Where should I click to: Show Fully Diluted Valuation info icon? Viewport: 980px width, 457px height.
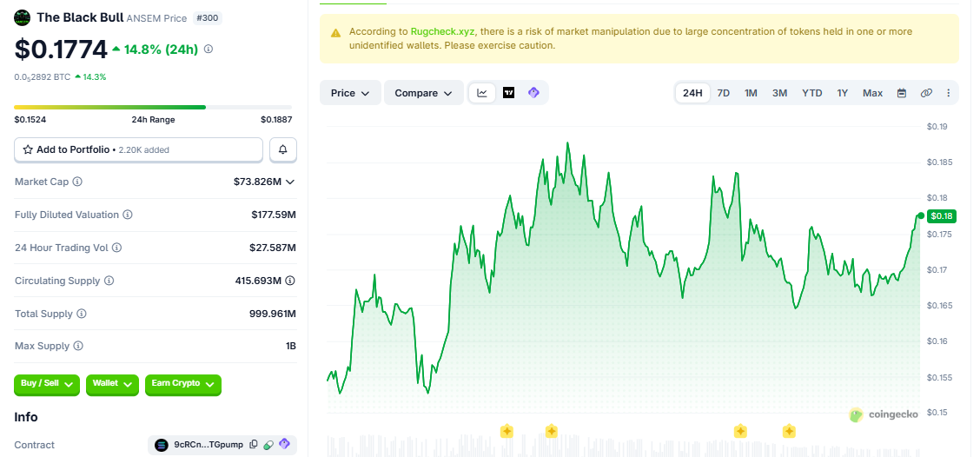(x=128, y=215)
